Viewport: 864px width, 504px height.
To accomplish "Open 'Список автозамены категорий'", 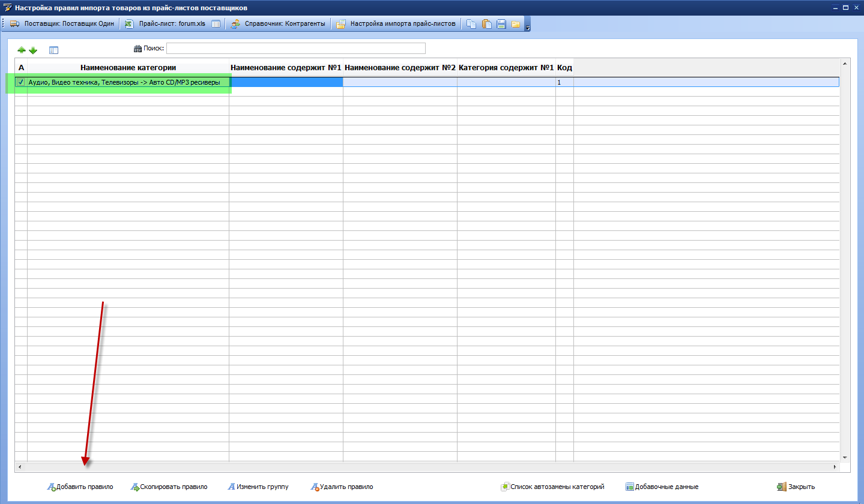I will (x=552, y=487).
